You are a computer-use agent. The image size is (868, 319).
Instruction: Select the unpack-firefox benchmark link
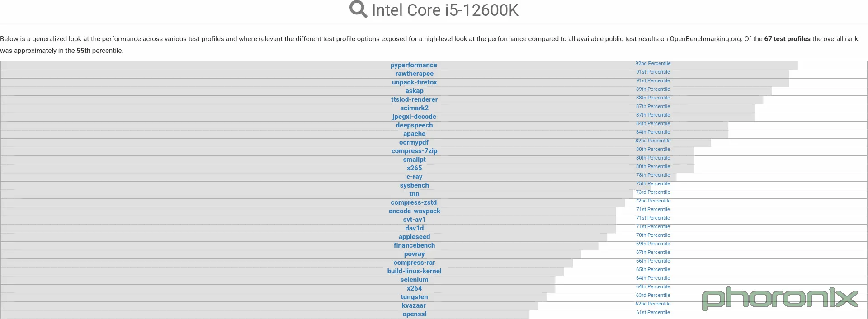coord(414,82)
